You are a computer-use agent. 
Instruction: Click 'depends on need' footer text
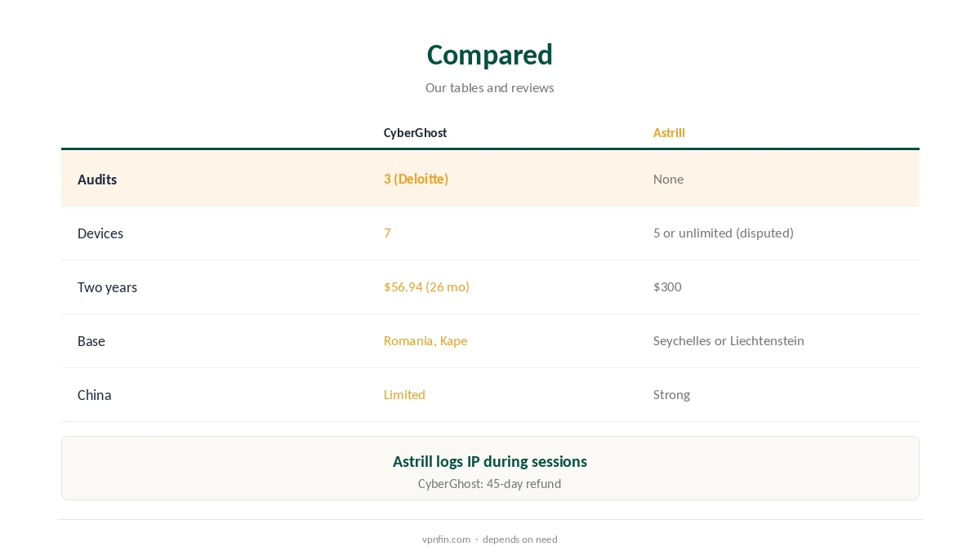pyautogui.click(x=520, y=539)
